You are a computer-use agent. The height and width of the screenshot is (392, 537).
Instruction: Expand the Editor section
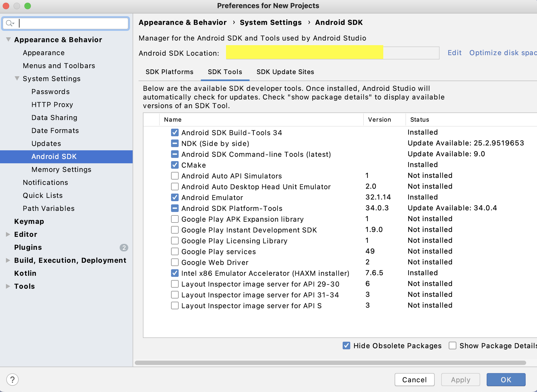[x=8, y=234]
